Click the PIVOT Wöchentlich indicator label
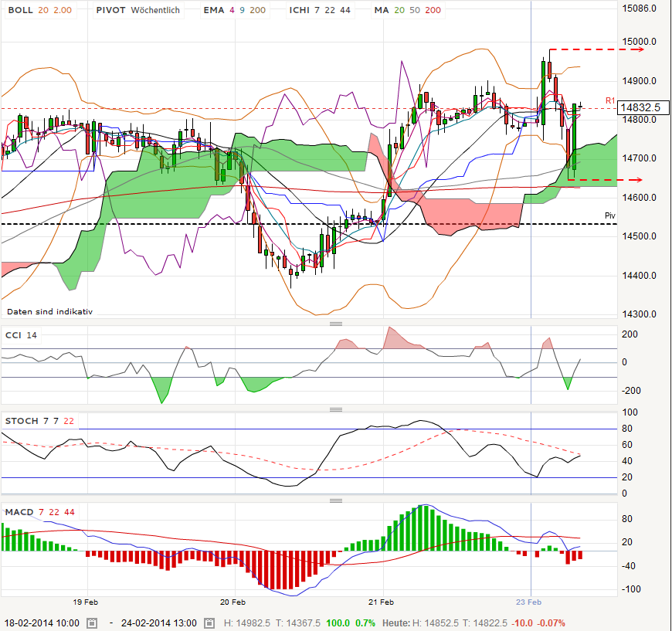 pyautogui.click(x=138, y=10)
